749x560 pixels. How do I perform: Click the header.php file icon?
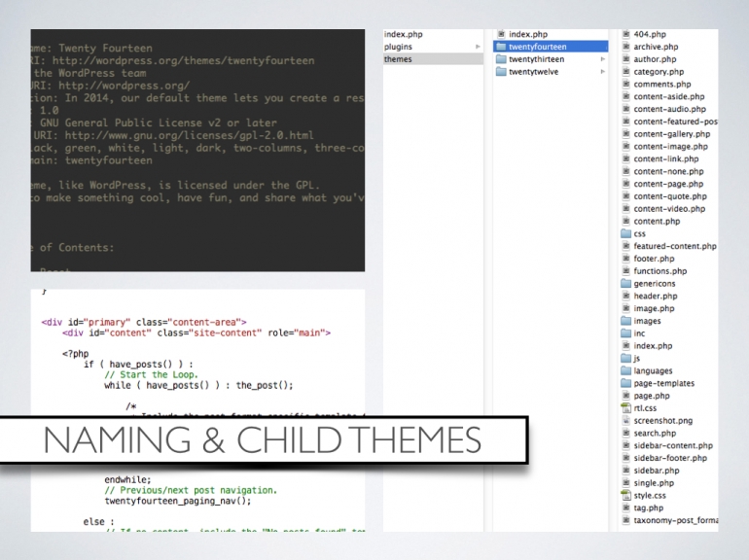tap(625, 296)
